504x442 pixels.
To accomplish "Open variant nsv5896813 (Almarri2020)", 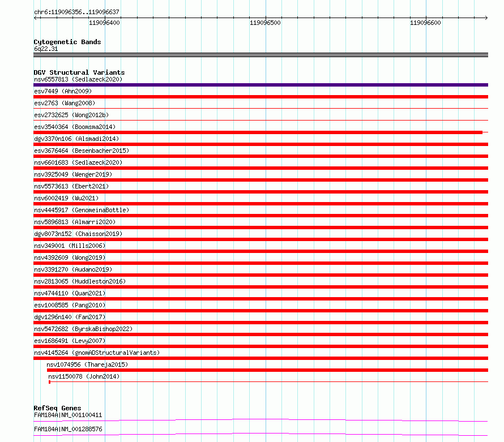I will (x=75, y=222).
